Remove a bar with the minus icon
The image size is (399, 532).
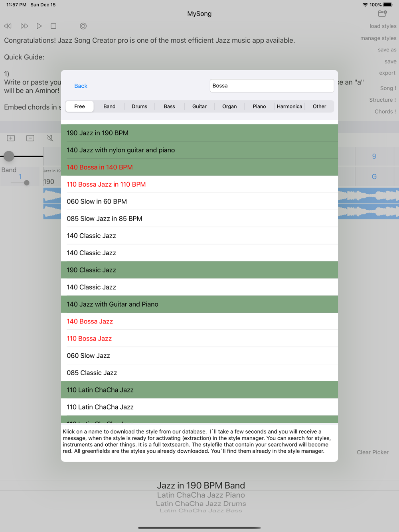[30, 138]
